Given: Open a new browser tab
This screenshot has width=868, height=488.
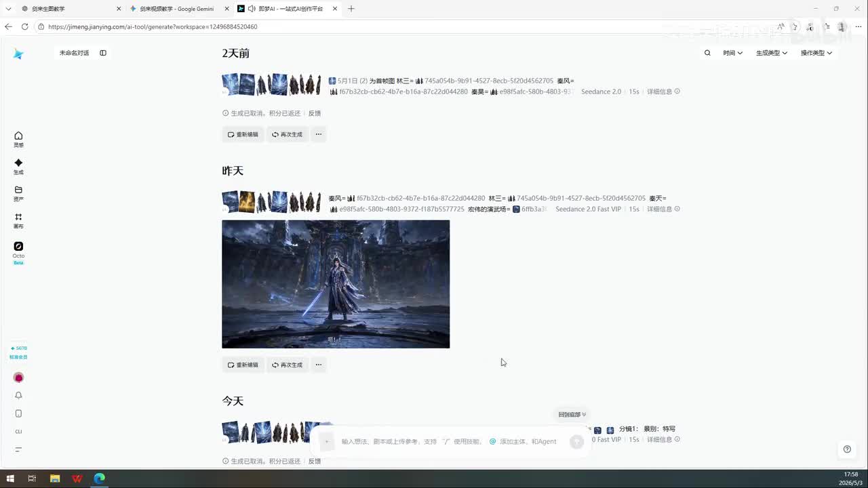Looking at the screenshot, I should coord(351,9).
